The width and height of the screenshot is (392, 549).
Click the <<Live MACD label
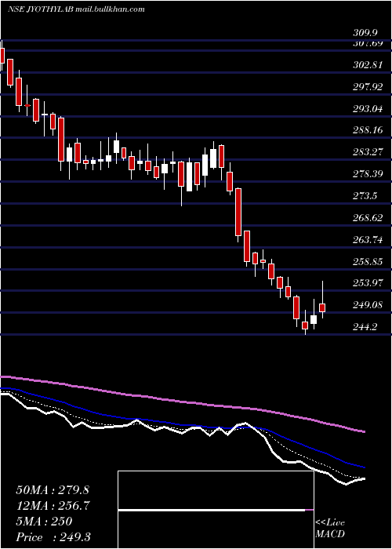[x=330, y=529]
